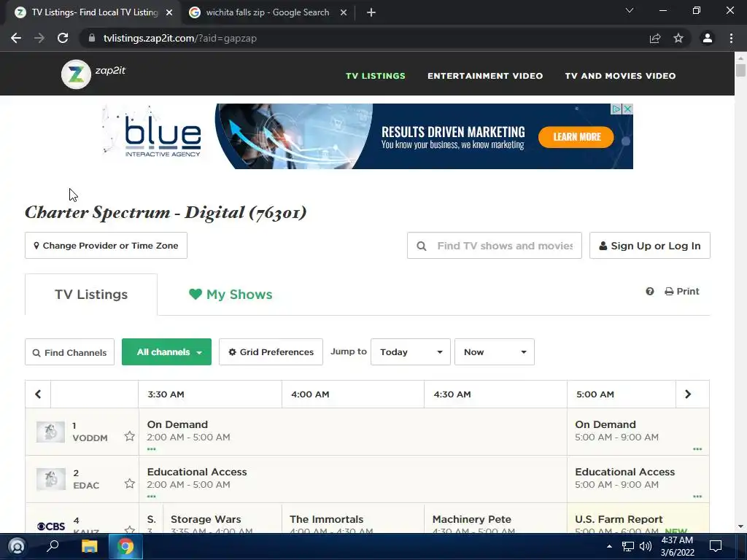
Task: Bookmark page with star icon
Action: tap(678, 38)
